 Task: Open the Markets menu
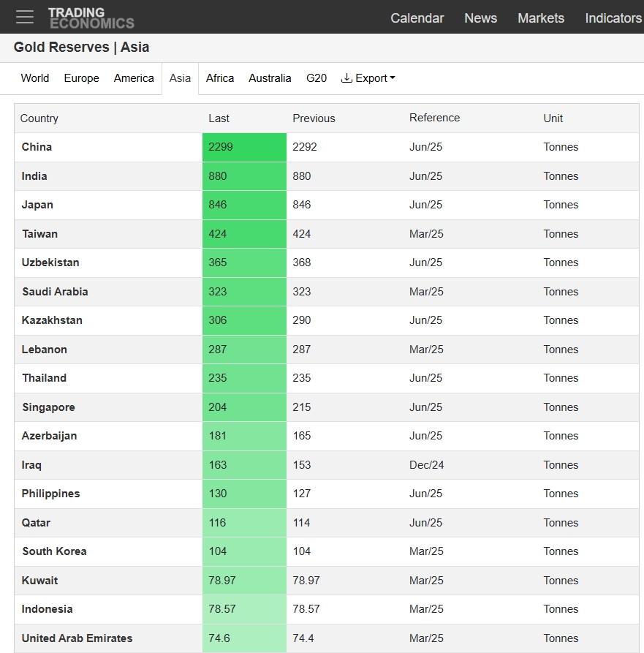(x=541, y=18)
